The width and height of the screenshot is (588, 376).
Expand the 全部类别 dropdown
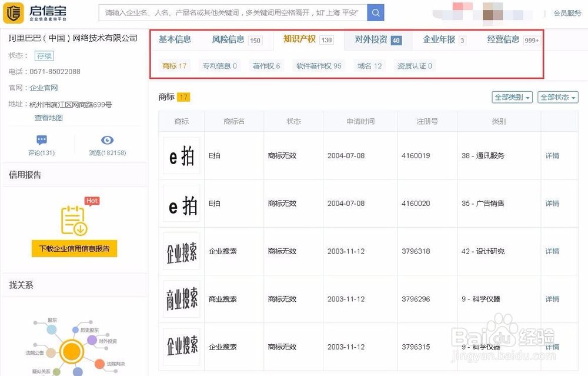coord(512,97)
